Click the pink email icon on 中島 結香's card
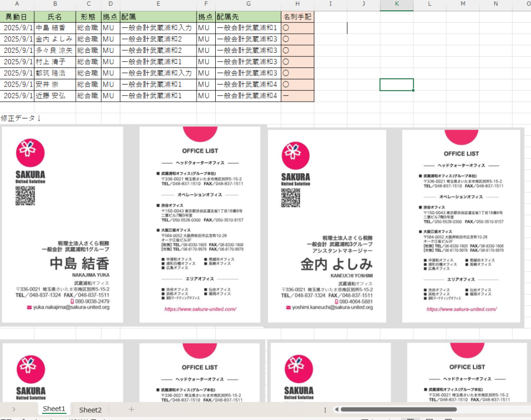This screenshot has width=531, height=420. (x=29, y=307)
